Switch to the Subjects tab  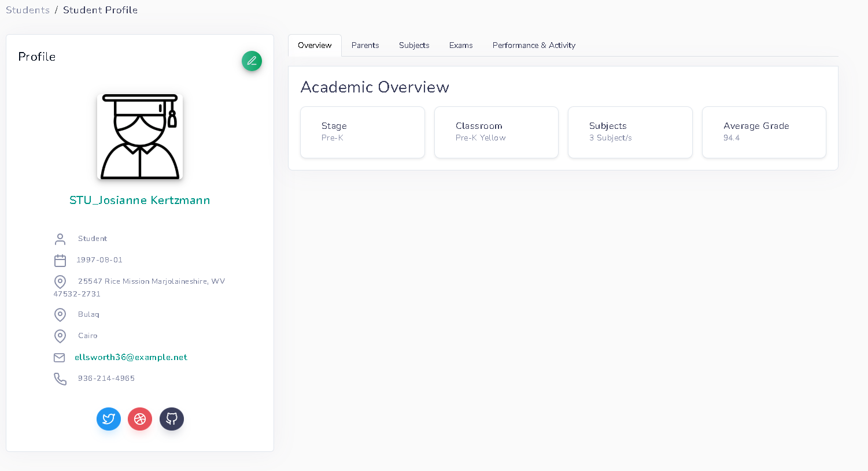(414, 45)
